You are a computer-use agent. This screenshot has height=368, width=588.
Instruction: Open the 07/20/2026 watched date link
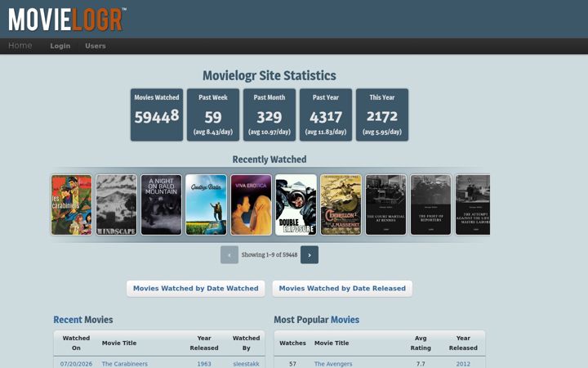pyautogui.click(x=76, y=364)
